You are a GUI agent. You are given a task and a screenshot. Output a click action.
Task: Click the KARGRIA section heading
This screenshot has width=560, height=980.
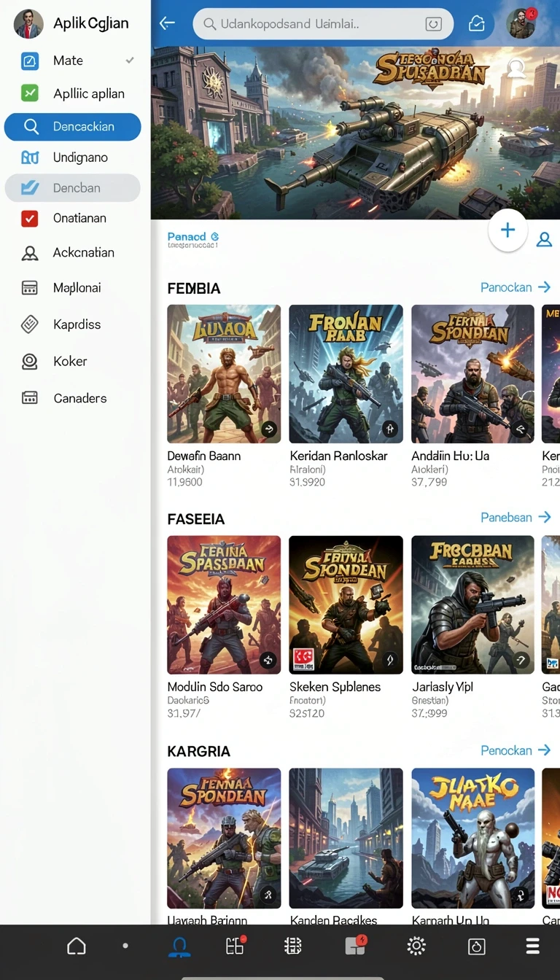198,751
